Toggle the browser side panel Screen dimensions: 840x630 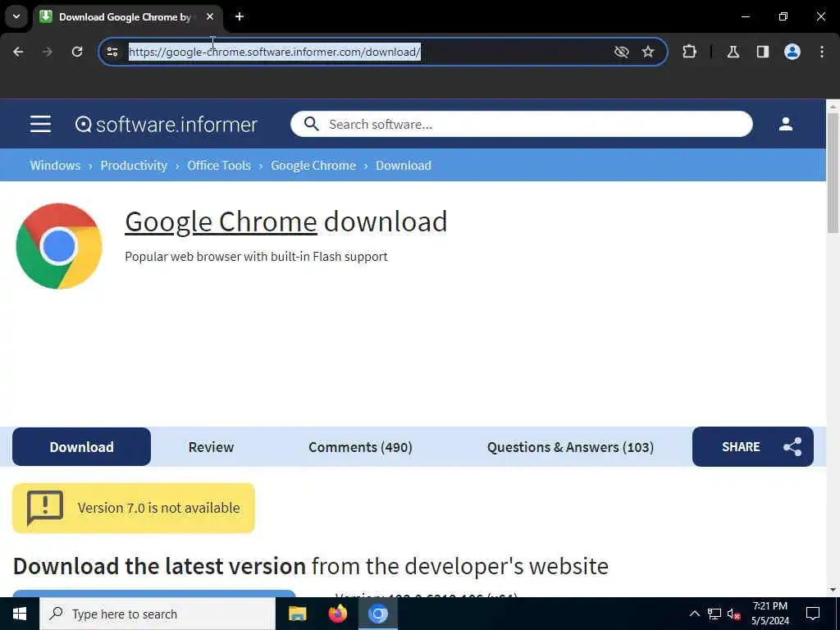click(763, 52)
